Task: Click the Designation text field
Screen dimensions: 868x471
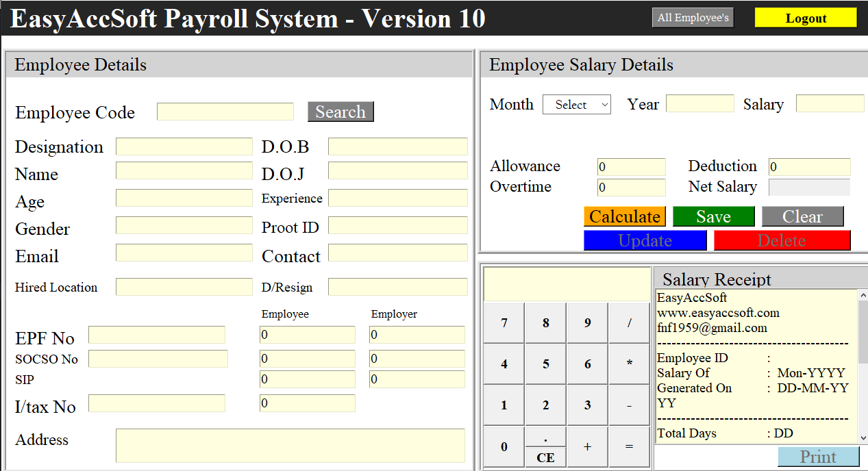Action: 184,147
